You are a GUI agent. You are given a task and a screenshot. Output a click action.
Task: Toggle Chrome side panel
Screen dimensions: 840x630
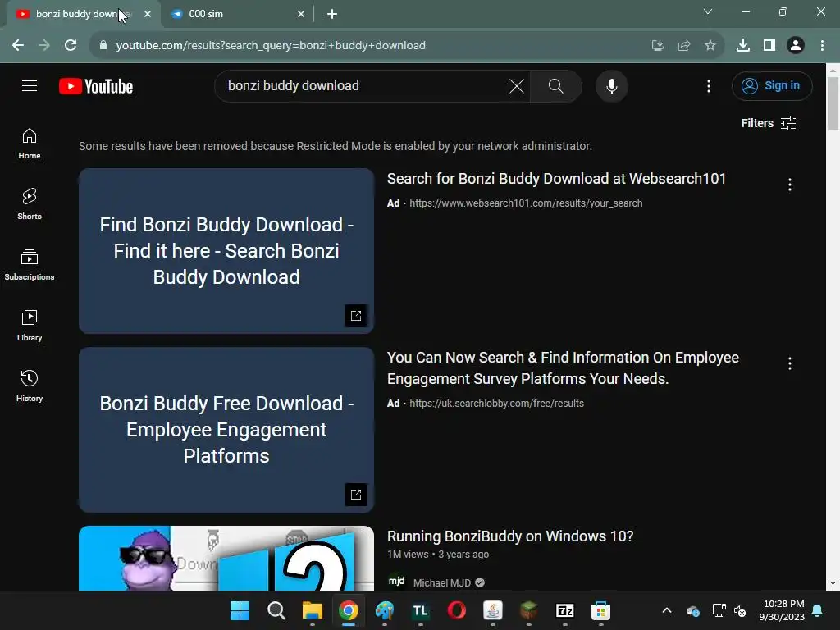pyautogui.click(x=769, y=46)
